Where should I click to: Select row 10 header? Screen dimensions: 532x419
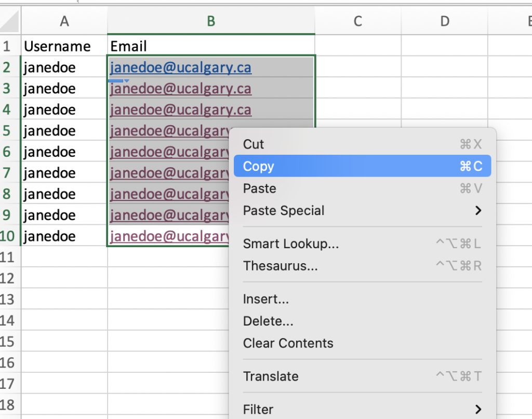click(10, 236)
